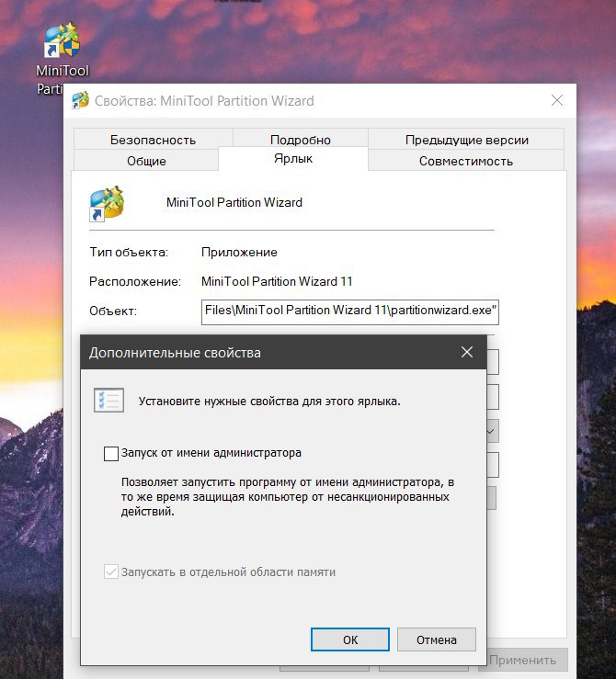Click the shortcut name MiniTool Partition Wizard field
Image resolution: width=616 pixels, height=679 pixels.
[x=234, y=203]
